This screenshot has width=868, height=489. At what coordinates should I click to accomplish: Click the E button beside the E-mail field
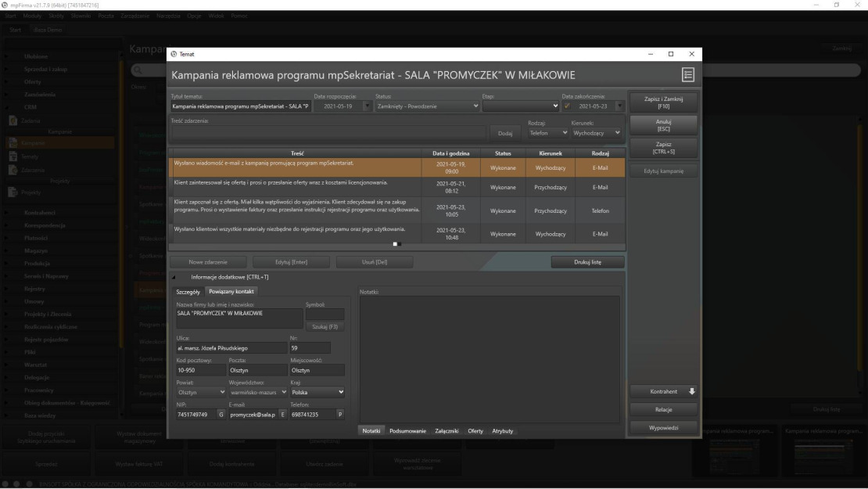(283, 414)
